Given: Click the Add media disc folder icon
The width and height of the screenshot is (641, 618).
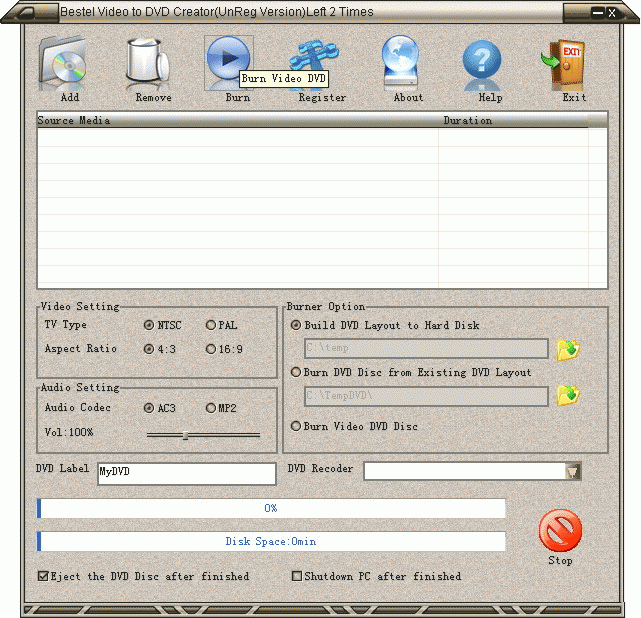Looking at the screenshot, I should pyautogui.click(x=62, y=62).
